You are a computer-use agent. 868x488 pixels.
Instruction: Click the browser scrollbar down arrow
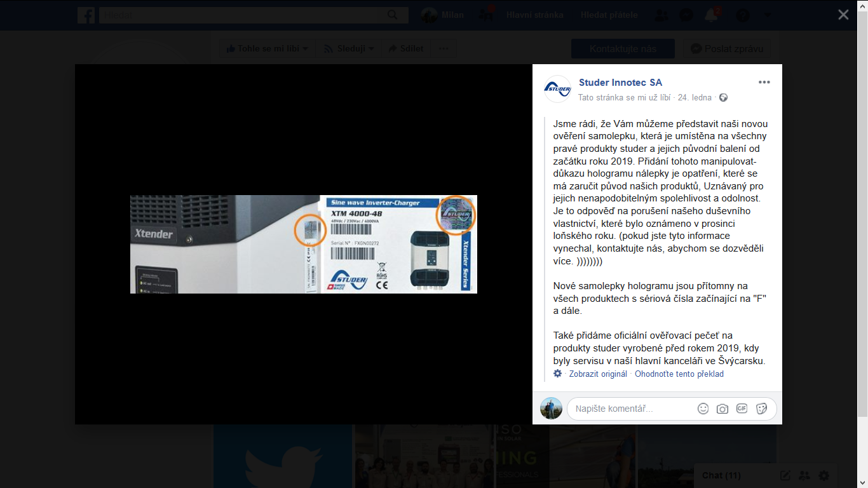862,482
